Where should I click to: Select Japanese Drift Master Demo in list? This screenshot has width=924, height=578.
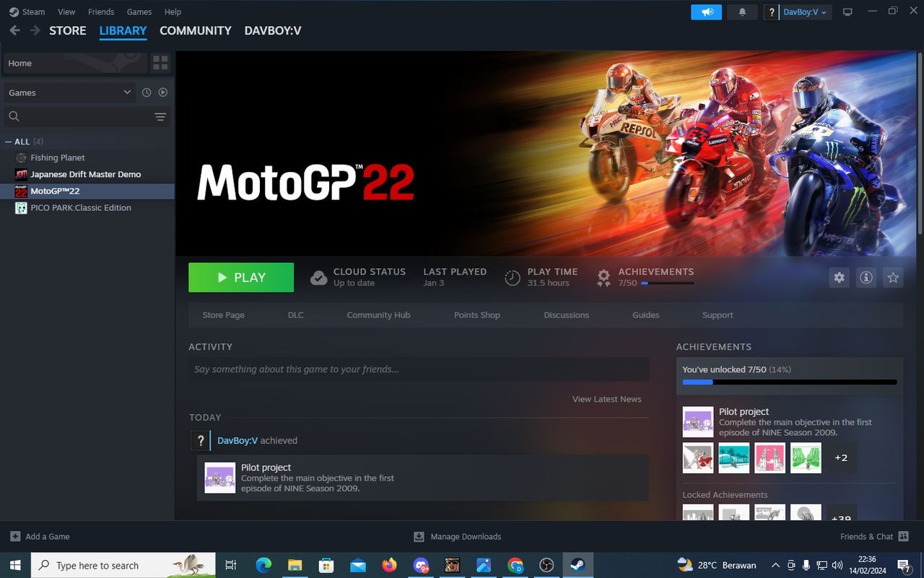point(87,174)
